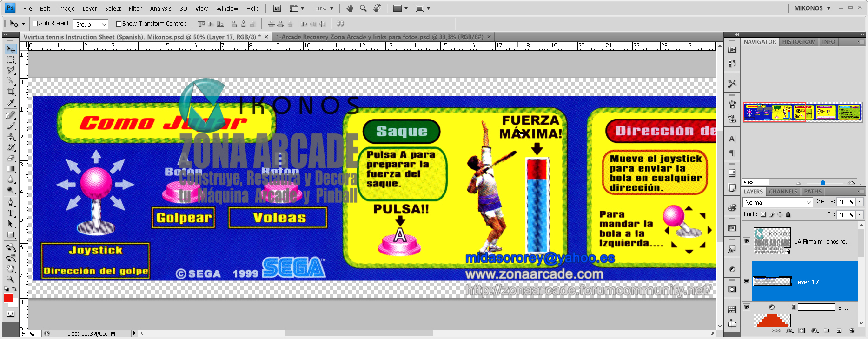Open the Normal blend mode dropdown
This screenshot has height=339, width=868.
[x=777, y=202]
